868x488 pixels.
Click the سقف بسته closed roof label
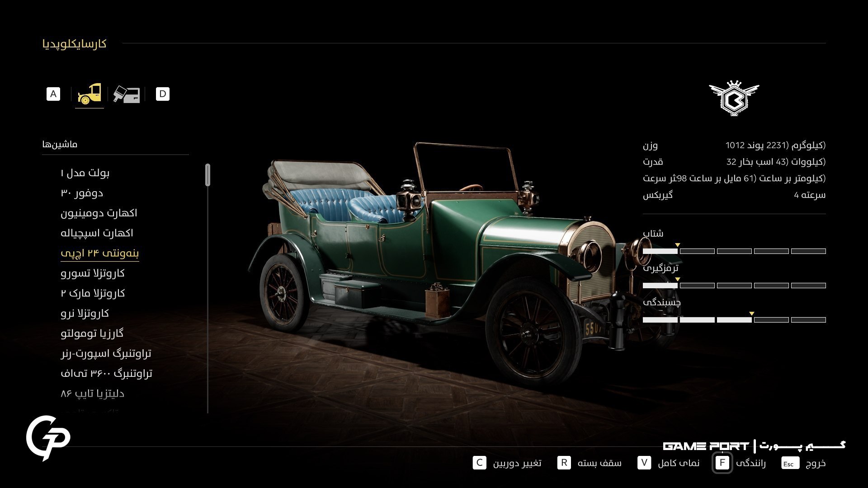tap(599, 463)
